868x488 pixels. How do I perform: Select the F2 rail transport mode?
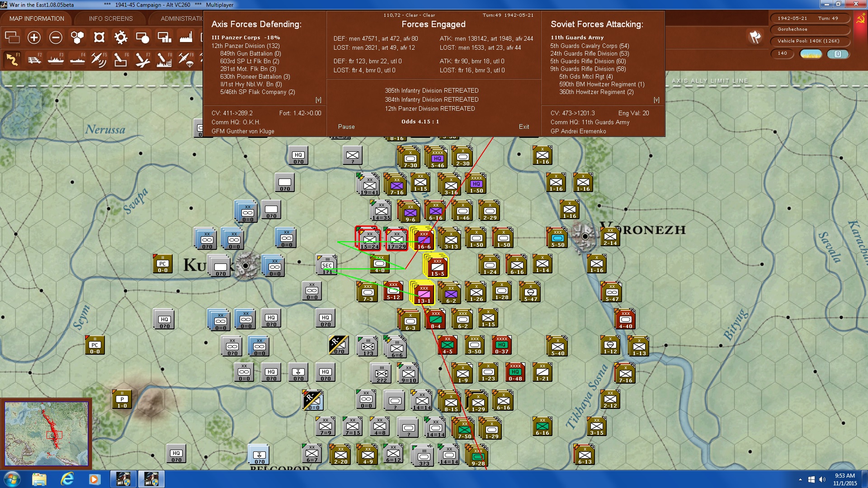[x=35, y=60]
